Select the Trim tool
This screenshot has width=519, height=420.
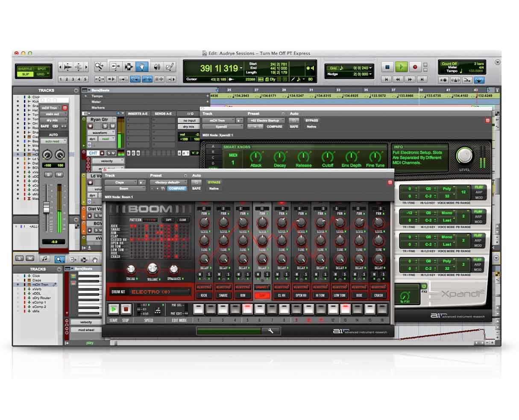(x=115, y=67)
